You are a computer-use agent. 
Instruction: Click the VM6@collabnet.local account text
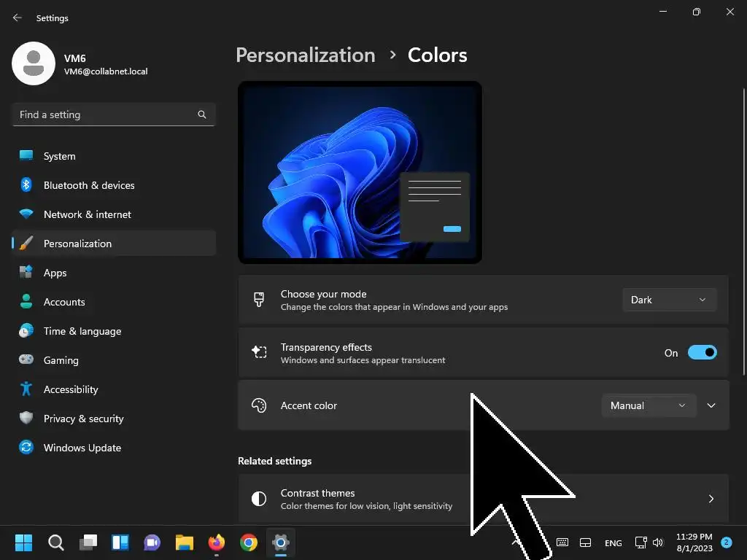click(x=106, y=71)
